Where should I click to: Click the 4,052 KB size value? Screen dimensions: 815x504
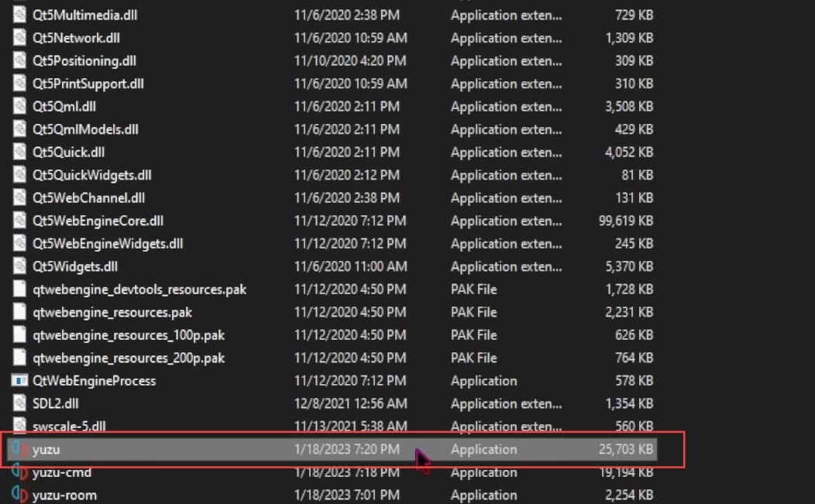(x=629, y=153)
